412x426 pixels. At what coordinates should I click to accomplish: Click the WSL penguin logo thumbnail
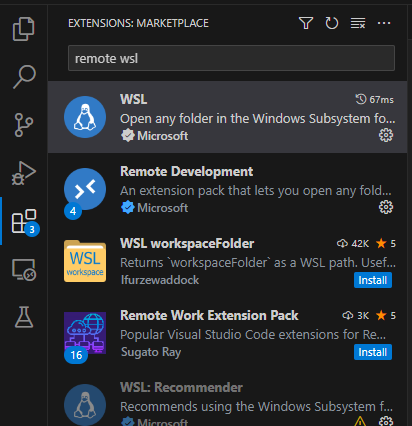(85, 117)
